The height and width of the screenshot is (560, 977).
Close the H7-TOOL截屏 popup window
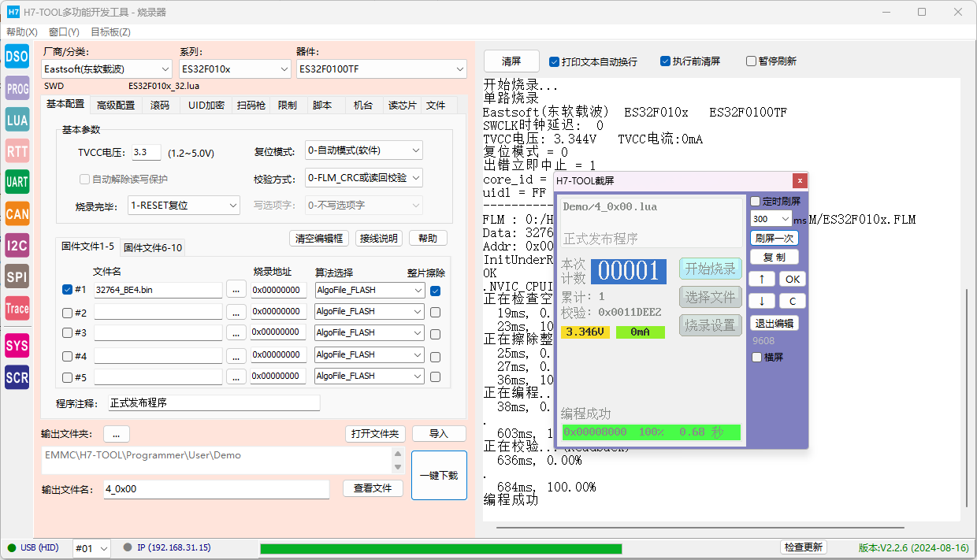800,180
